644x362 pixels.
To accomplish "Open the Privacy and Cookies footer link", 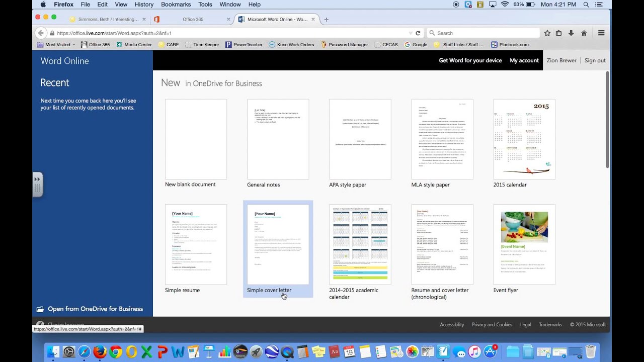I will coord(492,325).
